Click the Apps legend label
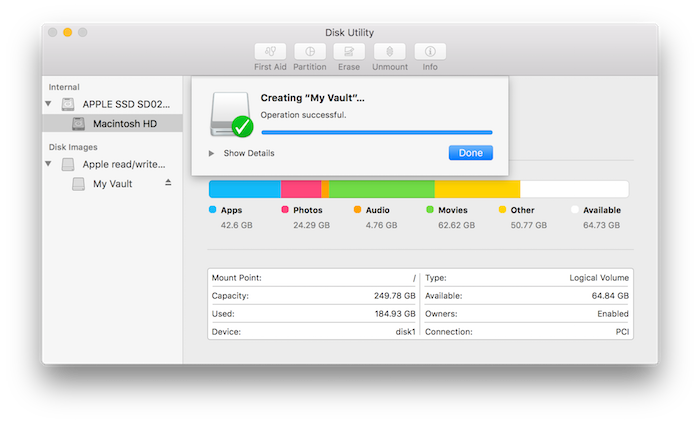700x424 pixels. (x=231, y=210)
